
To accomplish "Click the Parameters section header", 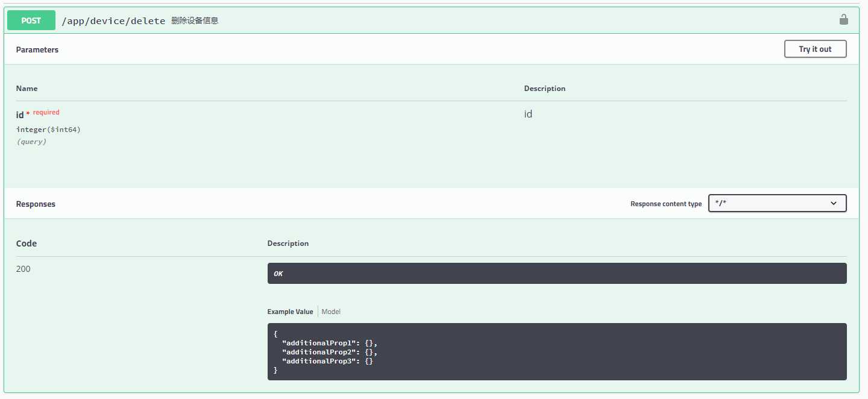I will 37,49.
